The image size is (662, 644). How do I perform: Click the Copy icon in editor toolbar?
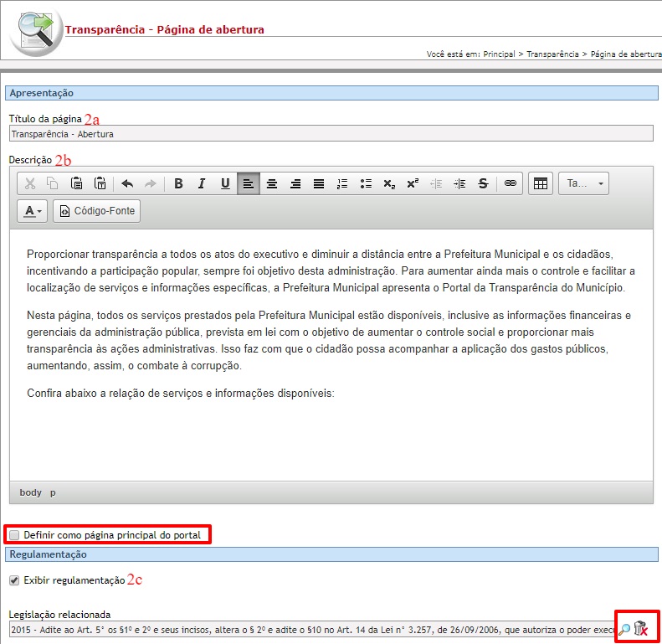point(53,183)
